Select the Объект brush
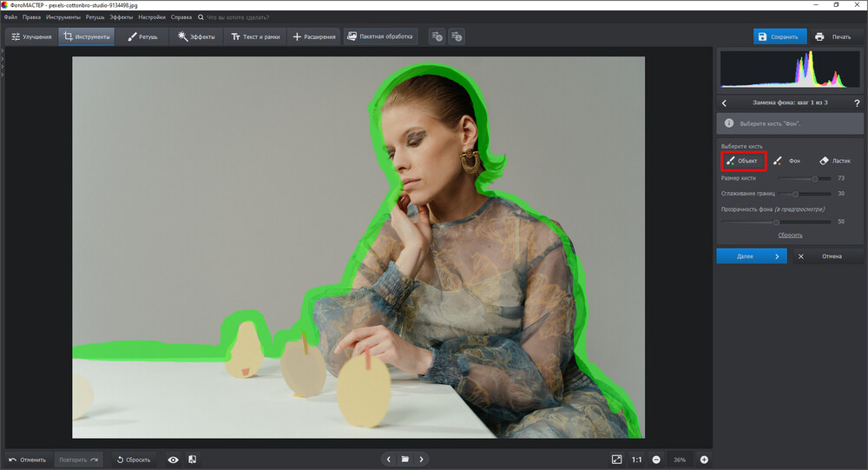 (x=743, y=161)
